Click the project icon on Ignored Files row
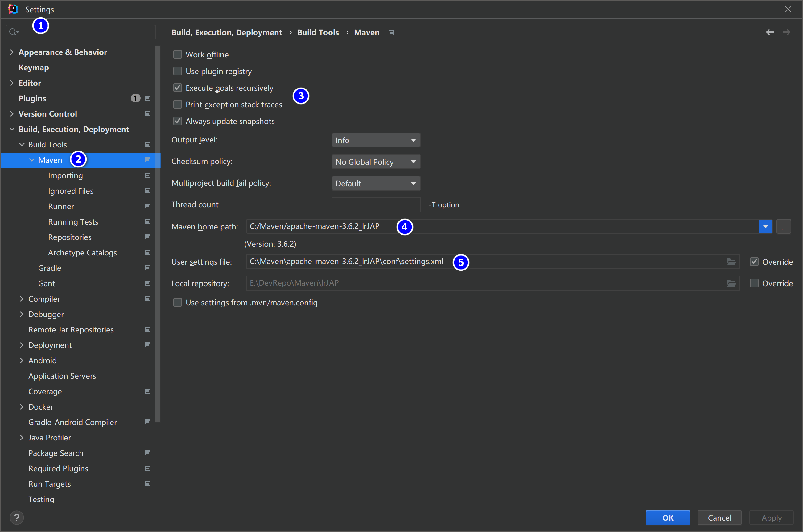This screenshot has width=803, height=532. 148,191
